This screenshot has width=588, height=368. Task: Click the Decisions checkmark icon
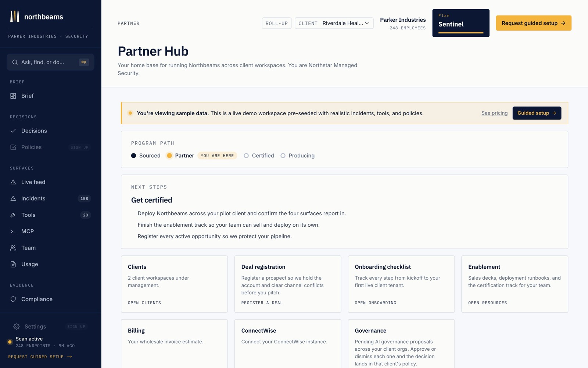click(x=13, y=131)
